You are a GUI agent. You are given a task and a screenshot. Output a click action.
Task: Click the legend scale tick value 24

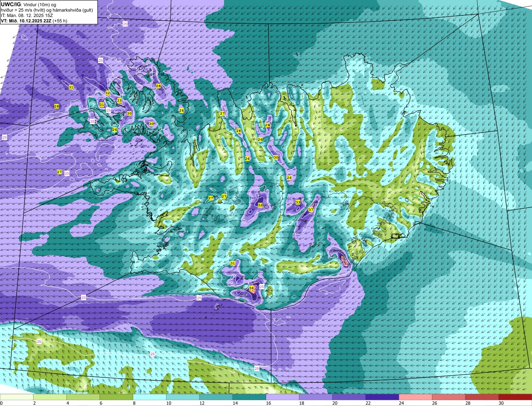(401, 403)
